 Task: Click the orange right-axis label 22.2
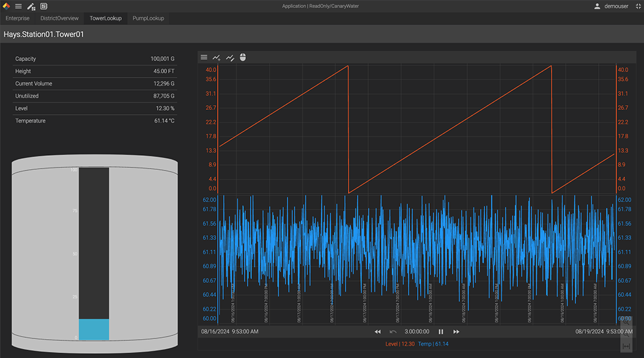click(x=623, y=122)
